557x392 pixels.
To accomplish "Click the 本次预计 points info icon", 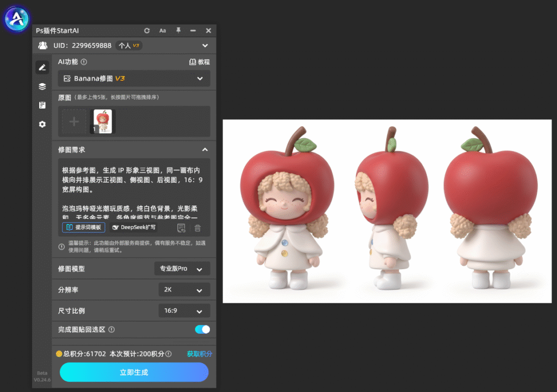I will tap(169, 353).
